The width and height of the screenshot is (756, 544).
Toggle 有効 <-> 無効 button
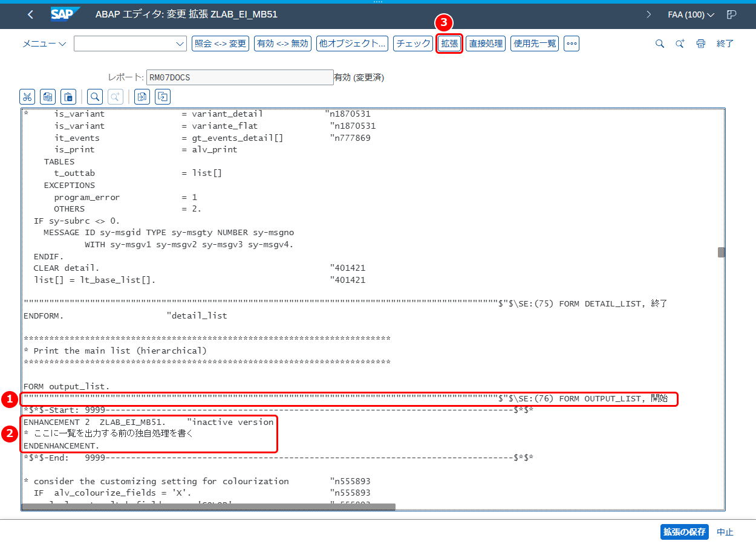282,44
